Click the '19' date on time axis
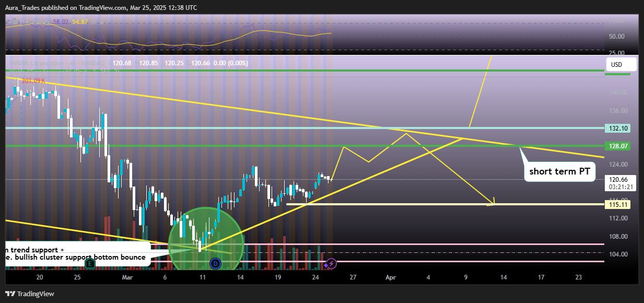644x303 pixels. click(278, 277)
